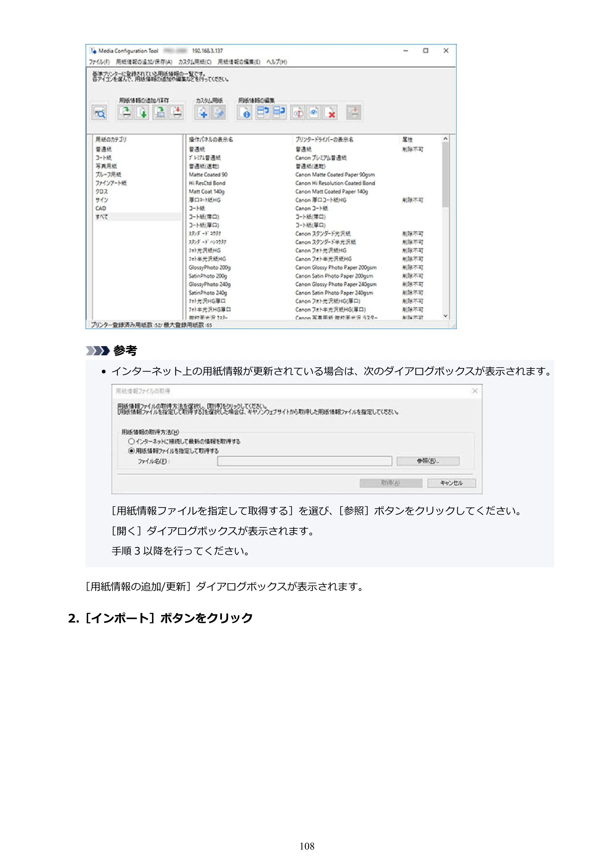Select the GlossyPhoto 200g paper row
Viewport: 614px width, 868px height.
tap(210, 267)
